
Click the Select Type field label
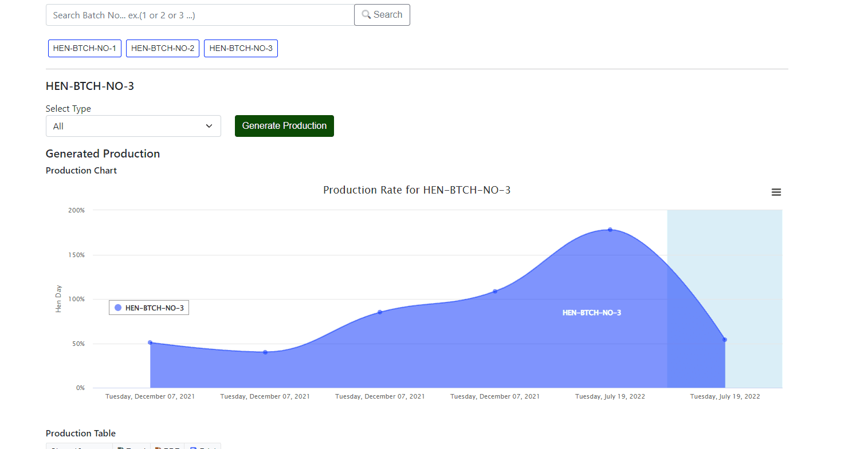pos(68,109)
